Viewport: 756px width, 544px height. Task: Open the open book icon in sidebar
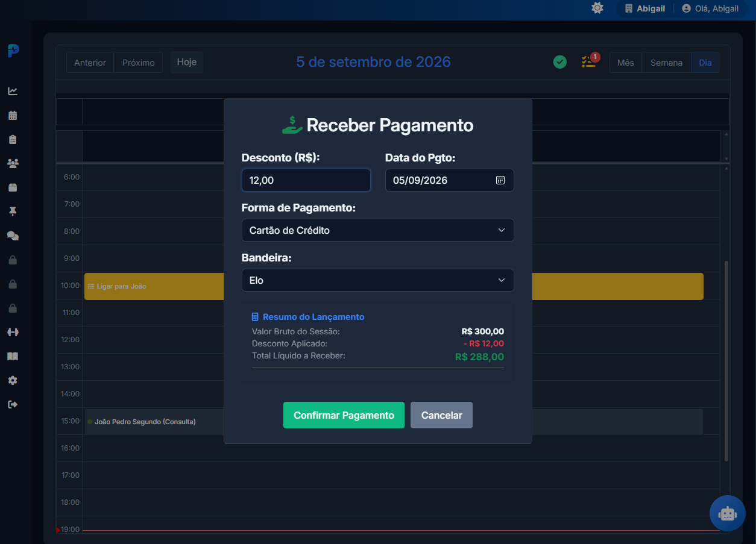coord(13,356)
